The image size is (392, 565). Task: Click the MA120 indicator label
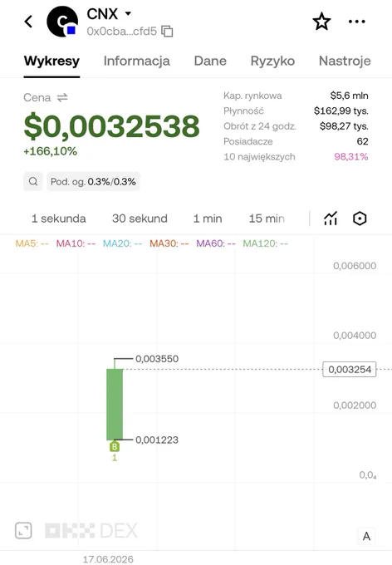[x=266, y=243]
